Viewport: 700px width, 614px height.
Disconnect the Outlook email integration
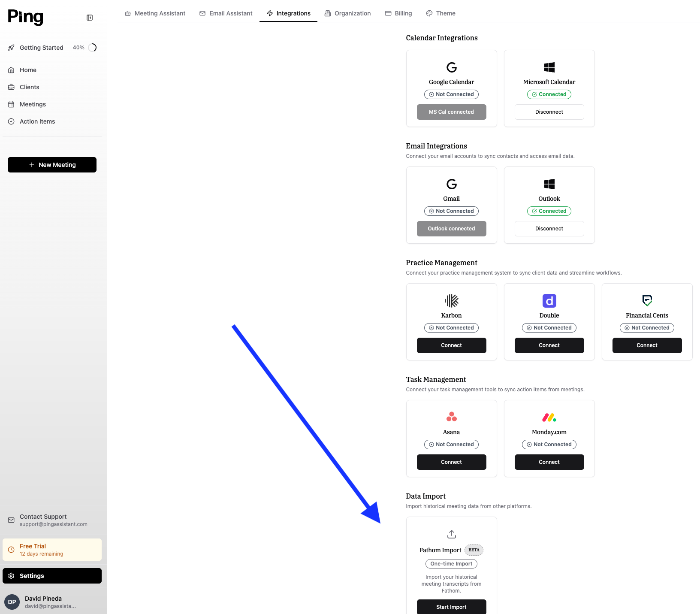coord(549,229)
